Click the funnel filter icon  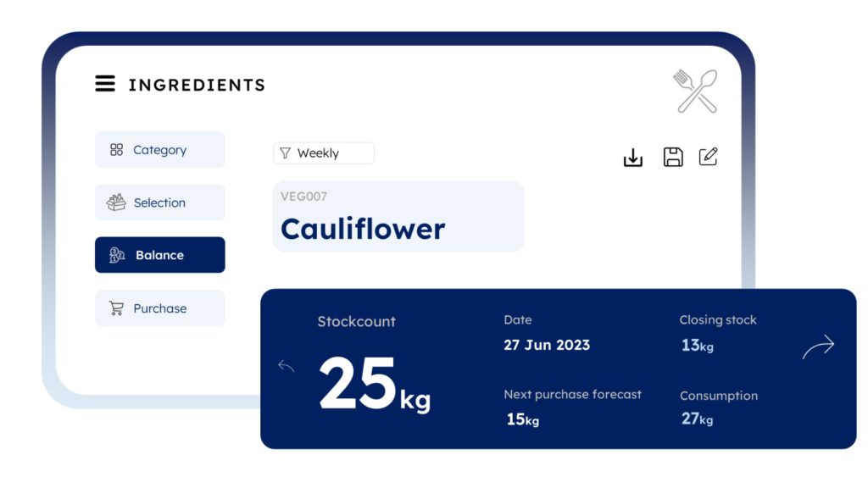[285, 153]
